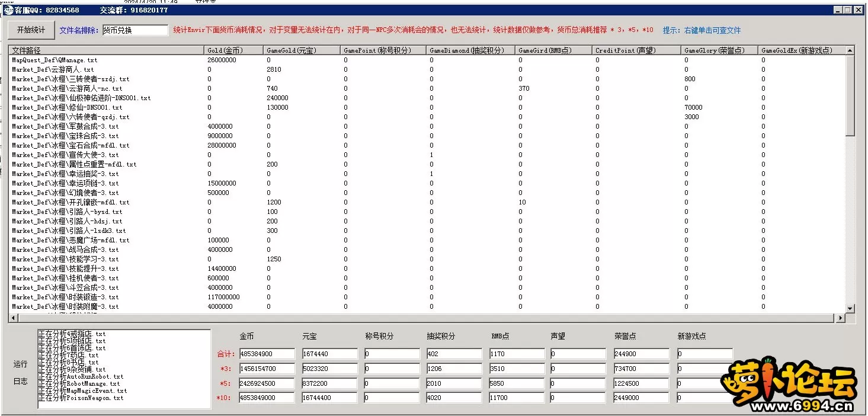Select row 技能学习-3.txt
Image resolution: width=868 pixels, height=416 pixels.
click(x=427, y=259)
